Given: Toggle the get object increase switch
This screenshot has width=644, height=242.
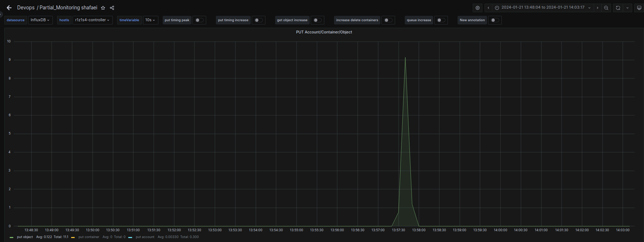Looking at the screenshot, I should click(x=317, y=20).
